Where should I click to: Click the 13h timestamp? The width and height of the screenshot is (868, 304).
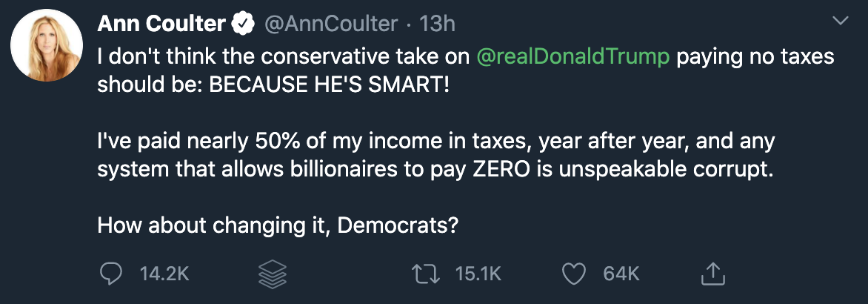coord(437,24)
